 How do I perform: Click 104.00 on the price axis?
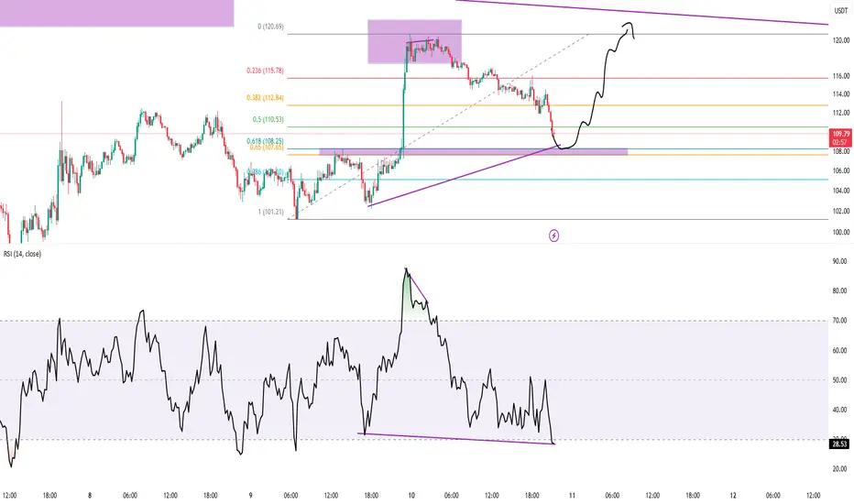tap(841, 191)
